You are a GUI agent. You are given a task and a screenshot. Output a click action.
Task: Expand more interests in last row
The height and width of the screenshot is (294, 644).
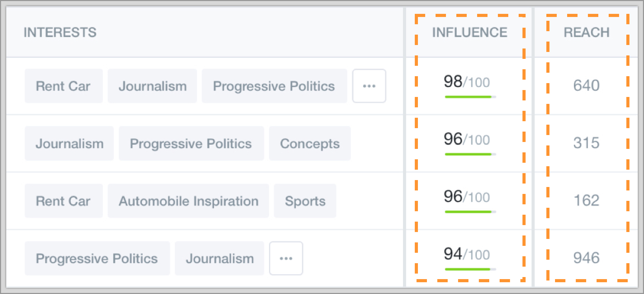286,258
